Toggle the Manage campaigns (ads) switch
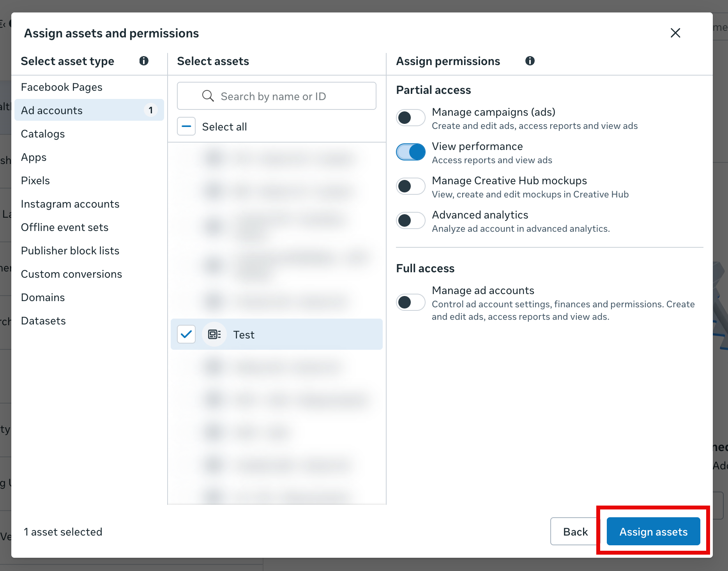This screenshot has width=728, height=571. coord(410,118)
